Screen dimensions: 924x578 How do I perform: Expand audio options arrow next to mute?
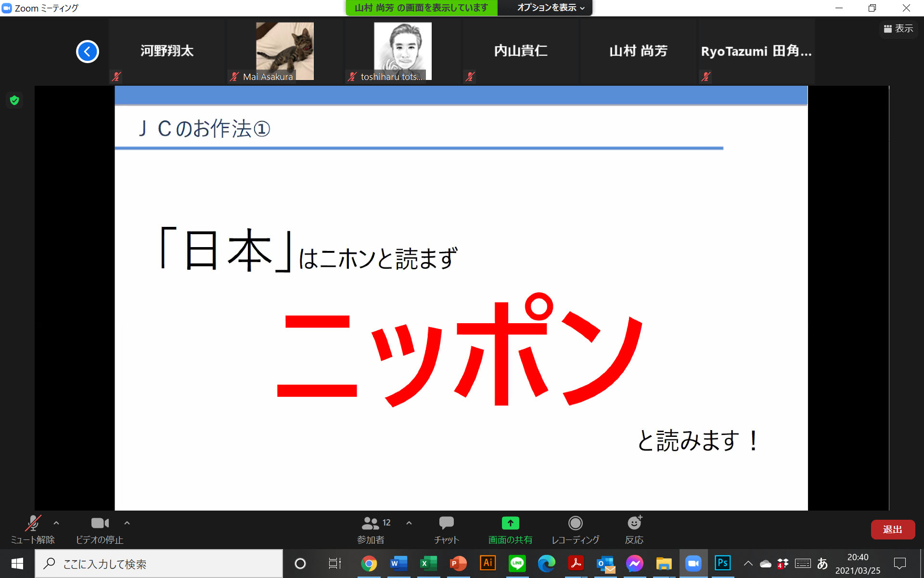[x=56, y=523]
